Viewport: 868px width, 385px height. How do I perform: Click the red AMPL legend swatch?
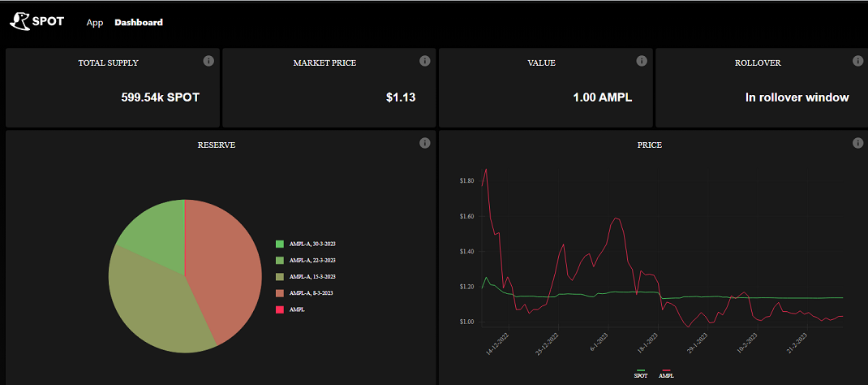coord(280,309)
